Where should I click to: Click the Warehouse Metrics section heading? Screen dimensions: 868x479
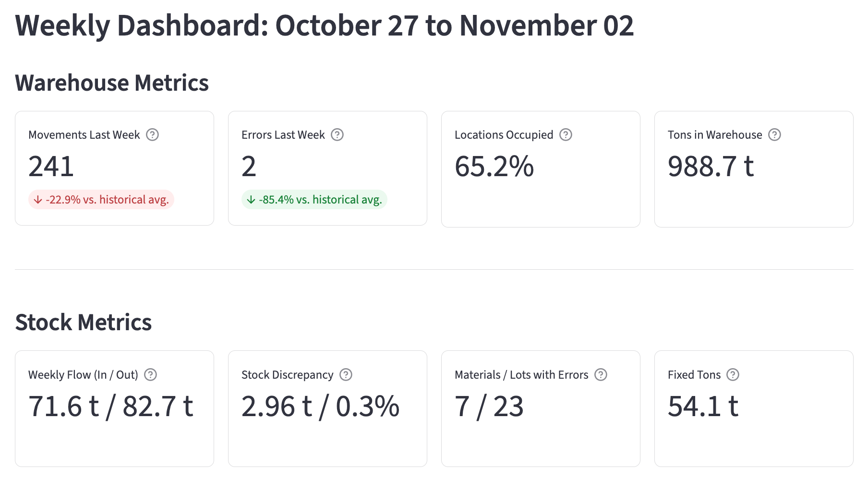point(112,83)
